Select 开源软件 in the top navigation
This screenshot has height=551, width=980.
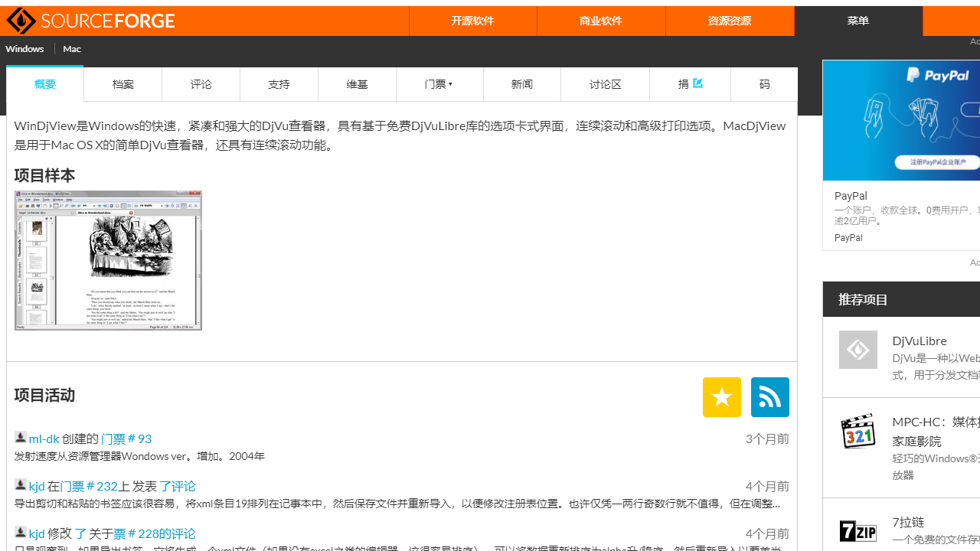click(472, 21)
